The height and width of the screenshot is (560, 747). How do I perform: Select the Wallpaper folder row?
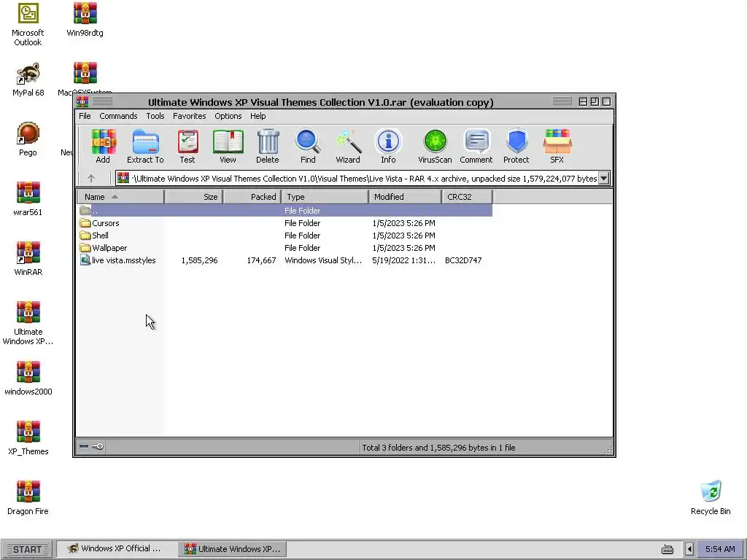tap(285, 248)
